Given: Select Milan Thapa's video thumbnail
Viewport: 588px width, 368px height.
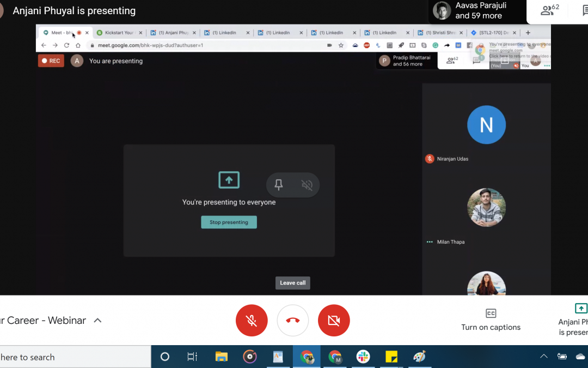Looking at the screenshot, I should 486,207.
